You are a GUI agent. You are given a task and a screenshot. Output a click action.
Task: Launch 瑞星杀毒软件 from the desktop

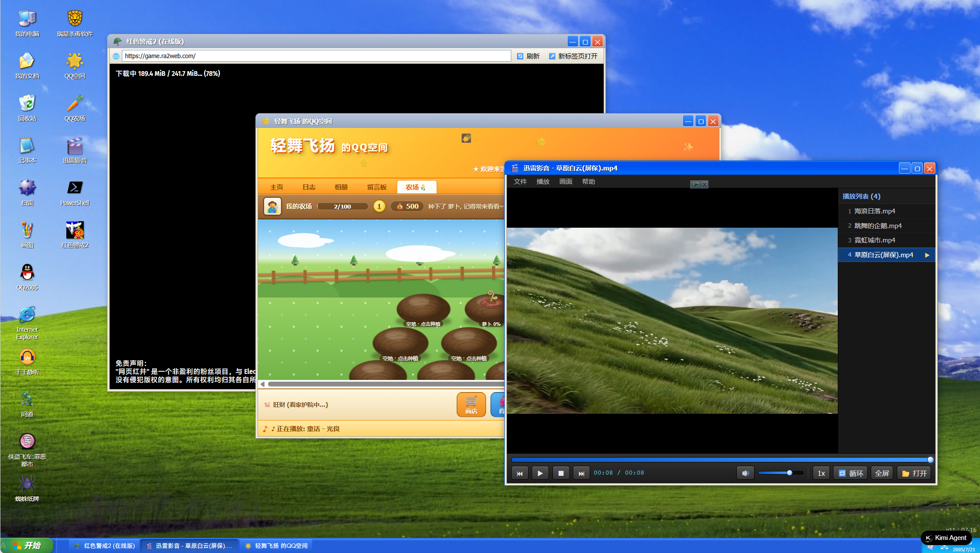tap(75, 23)
